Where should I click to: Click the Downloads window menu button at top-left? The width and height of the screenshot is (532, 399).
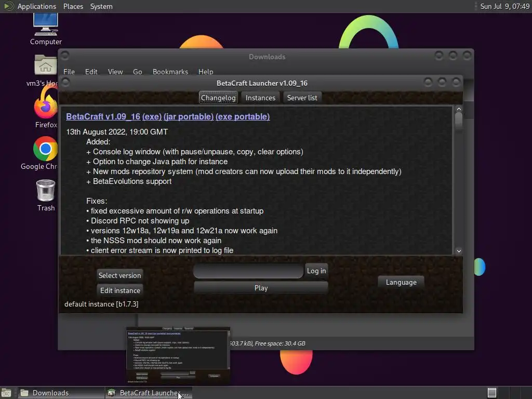pyautogui.click(x=65, y=55)
